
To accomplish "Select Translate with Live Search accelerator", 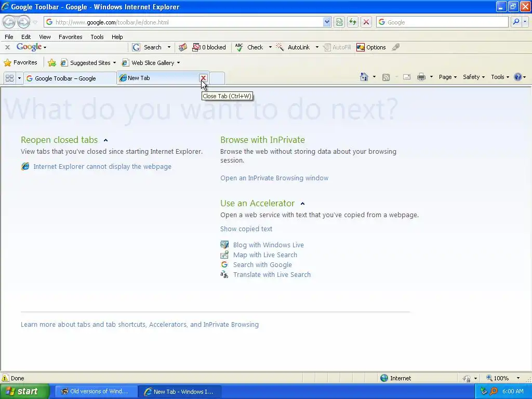I will pyautogui.click(x=272, y=274).
